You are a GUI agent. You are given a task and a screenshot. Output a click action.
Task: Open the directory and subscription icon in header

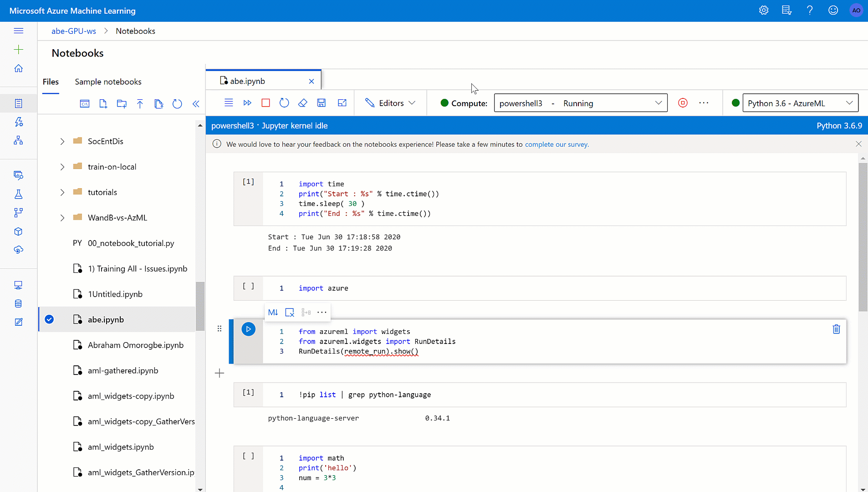click(786, 10)
